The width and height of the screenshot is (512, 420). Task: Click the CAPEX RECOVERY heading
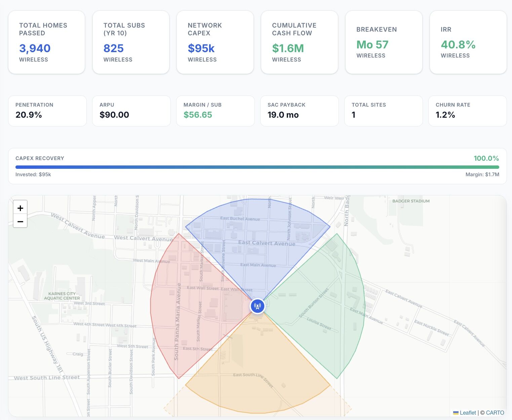pyautogui.click(x=40, y=158)
